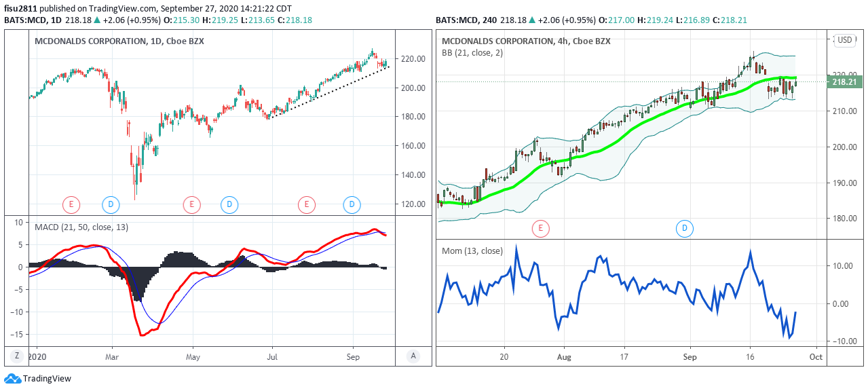Screen dimensions: 868x391
Task: Toggle the A auto-scale button
Action: (x=412, y=356)
